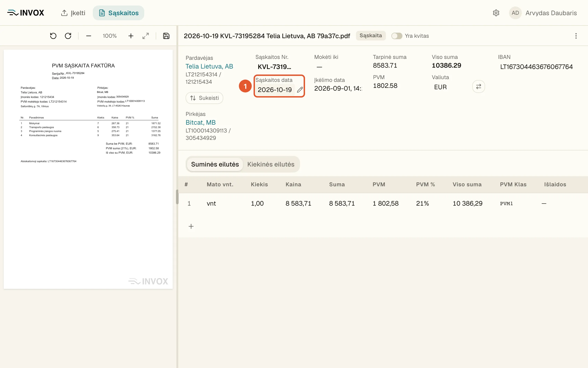
Task: Click the Įkėlimo data value
Action: [x=338, y=89]
